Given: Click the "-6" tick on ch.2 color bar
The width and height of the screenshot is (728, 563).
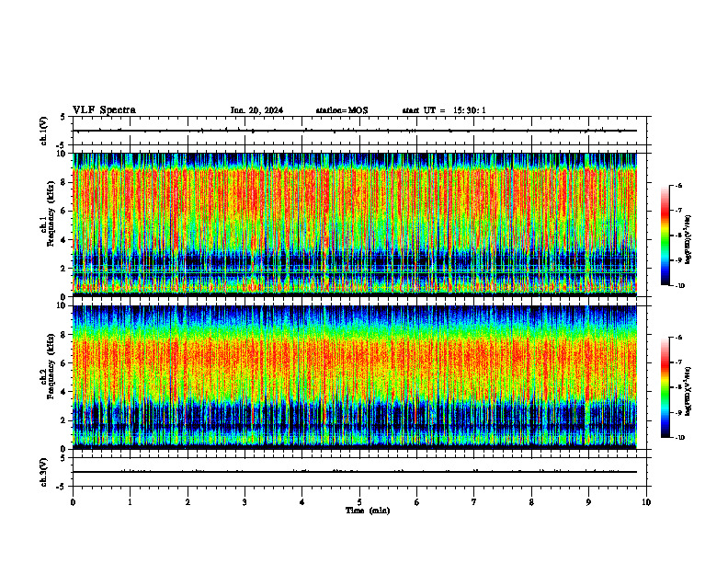Looking at the screenshot, I should [679, 338].
